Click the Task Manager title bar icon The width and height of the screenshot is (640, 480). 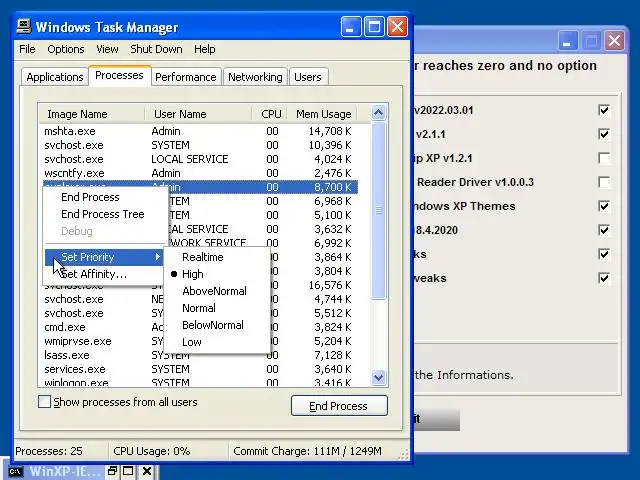click(x=24, y=27)
